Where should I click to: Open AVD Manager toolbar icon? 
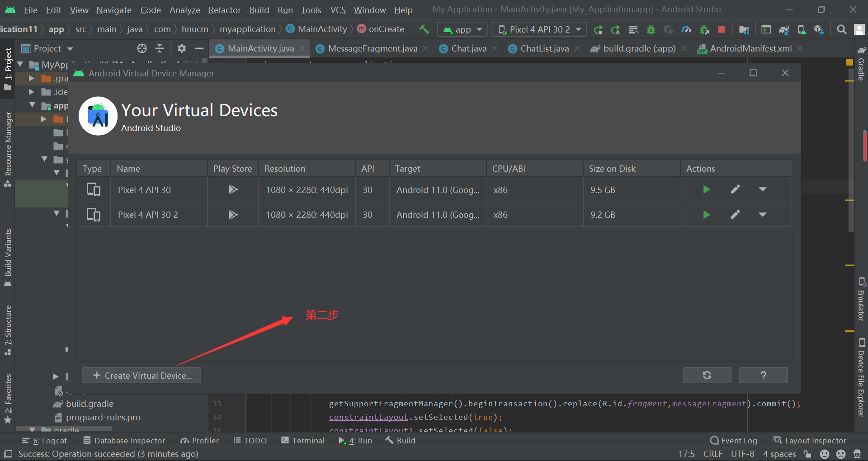[802, 30]
